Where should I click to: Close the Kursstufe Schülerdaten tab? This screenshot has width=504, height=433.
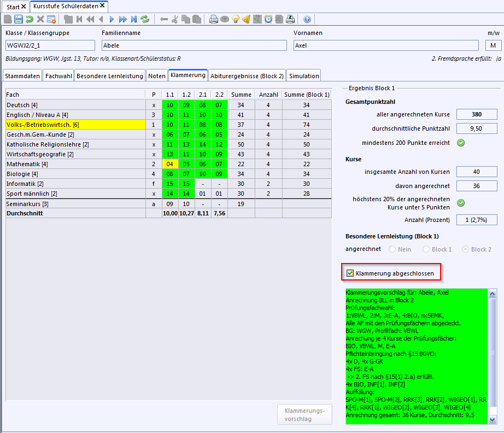point(102,5)
